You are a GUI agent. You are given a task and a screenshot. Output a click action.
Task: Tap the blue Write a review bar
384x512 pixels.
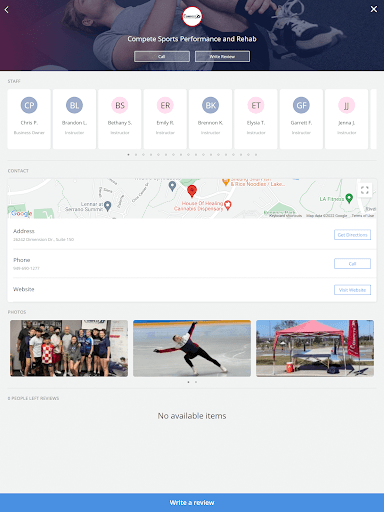coord(192,502)
